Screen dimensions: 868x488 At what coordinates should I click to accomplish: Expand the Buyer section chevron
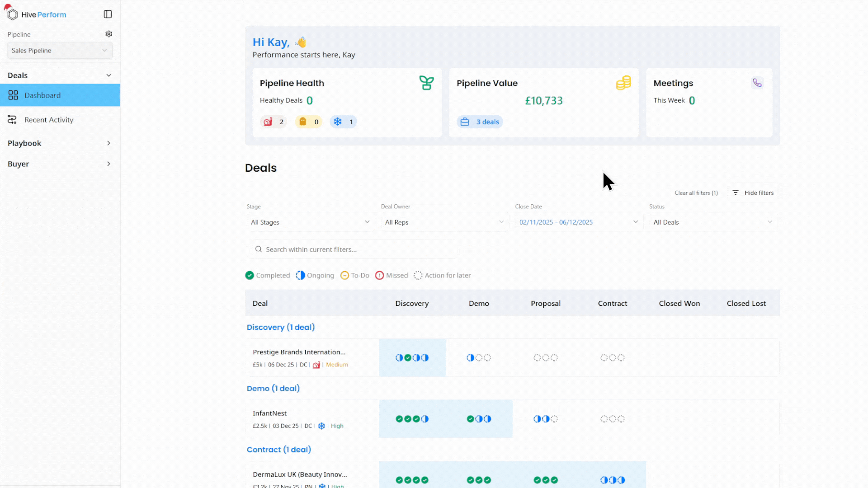coord(108,164)
